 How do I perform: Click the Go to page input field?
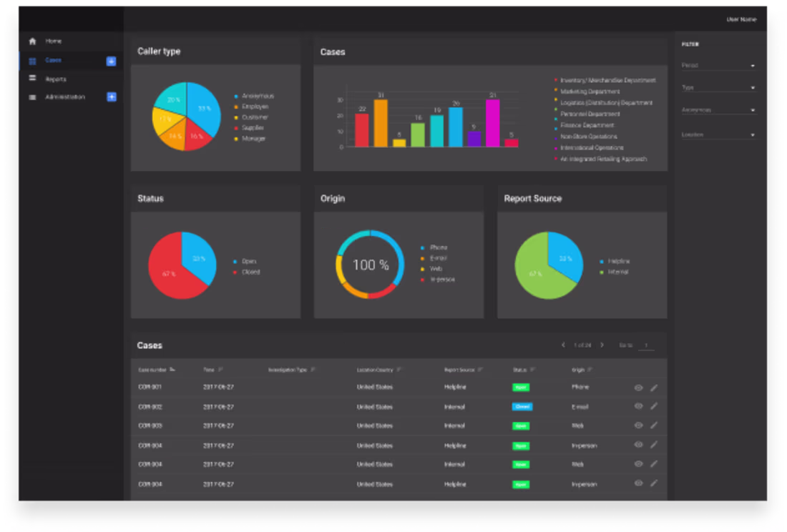(x=647, y=345)
